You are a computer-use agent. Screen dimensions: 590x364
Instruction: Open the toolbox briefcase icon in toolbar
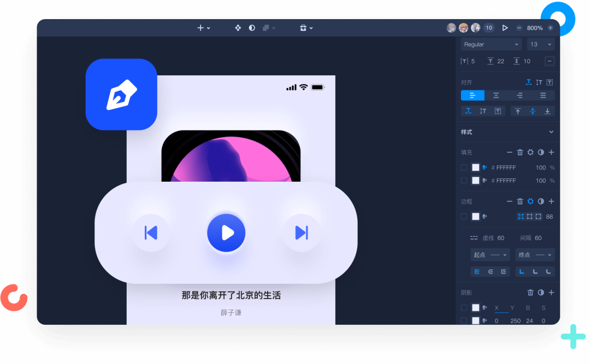coord(303,28)
